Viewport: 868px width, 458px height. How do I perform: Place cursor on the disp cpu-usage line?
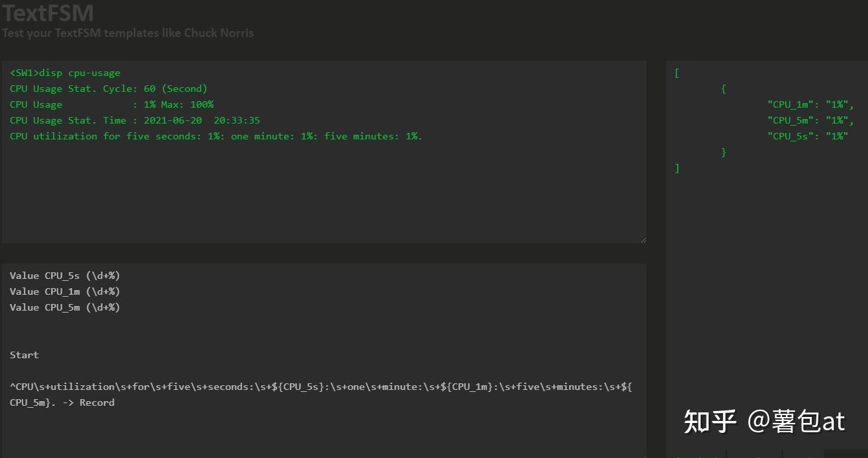(x=65, y=73)
